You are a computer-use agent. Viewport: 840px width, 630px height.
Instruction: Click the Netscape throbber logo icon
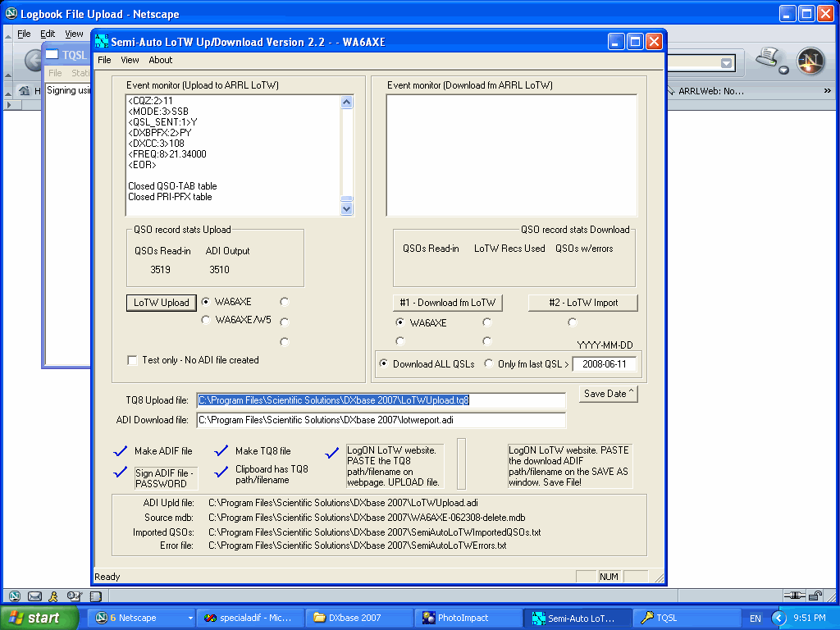[x=810, y=61]
